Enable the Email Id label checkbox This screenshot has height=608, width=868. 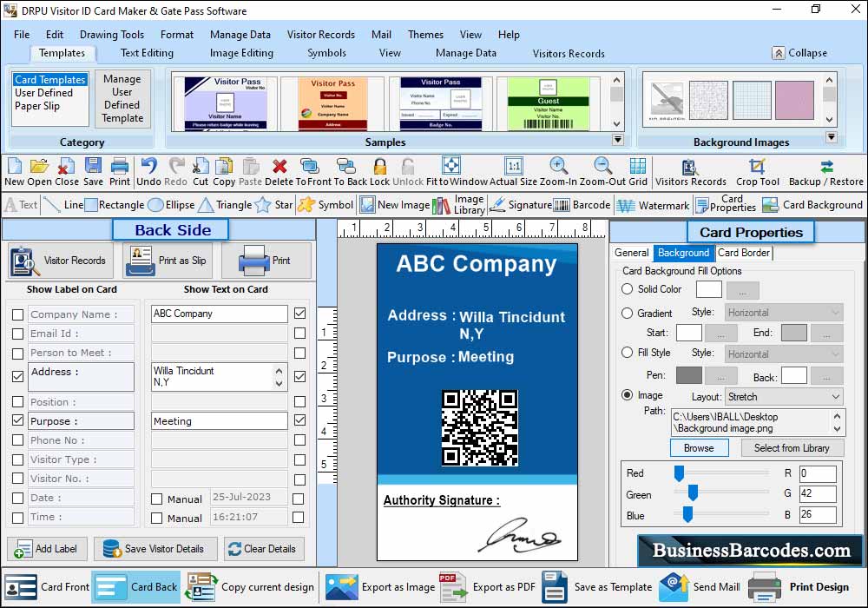[17, 334]
